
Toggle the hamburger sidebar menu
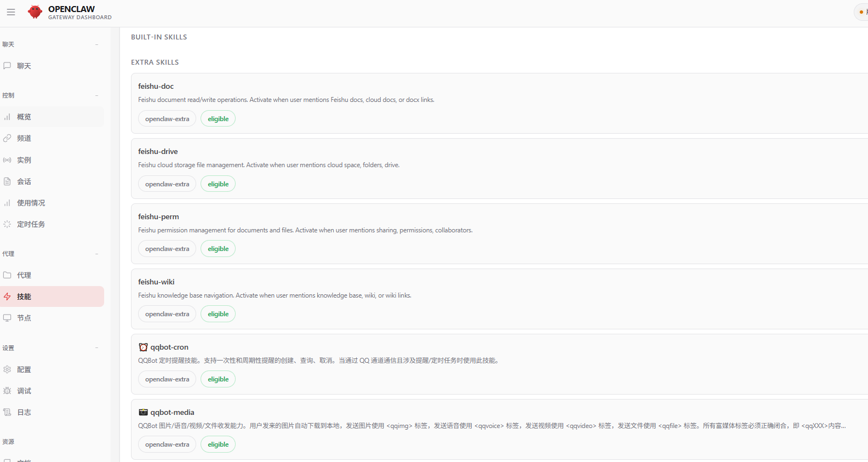(11, 12)
